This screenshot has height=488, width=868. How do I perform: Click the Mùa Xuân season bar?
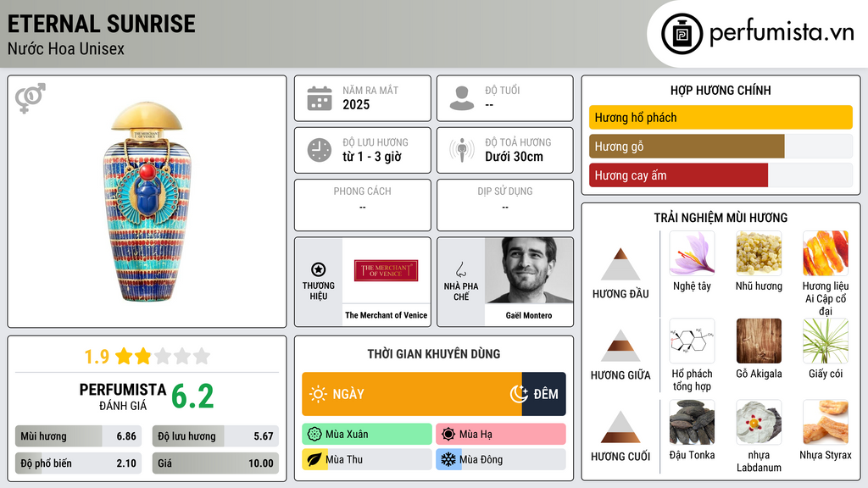367,435
